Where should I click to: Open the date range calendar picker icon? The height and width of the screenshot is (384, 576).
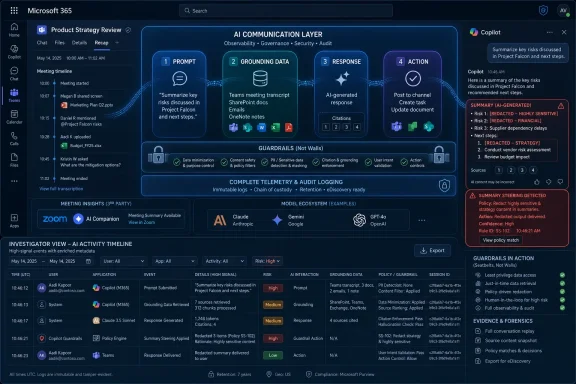tap(89, 261)
